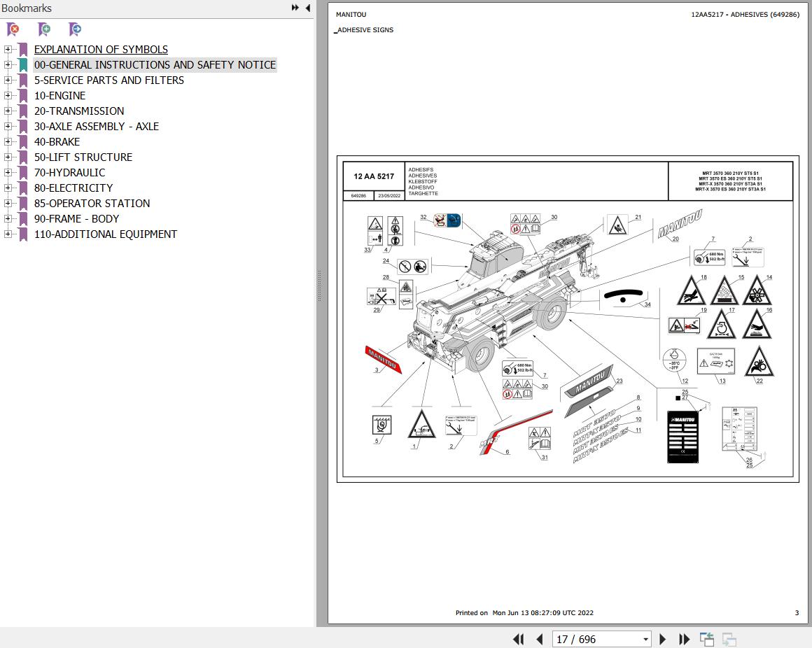
Task: Expand the 85-OPERATOR STATION node
Action: [x=8, y=204]
